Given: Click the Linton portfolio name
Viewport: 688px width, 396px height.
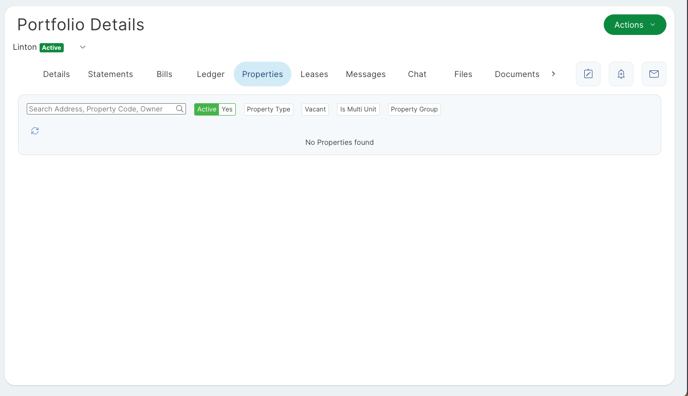Looking at the screenshot, I should [x=25, y=47].
